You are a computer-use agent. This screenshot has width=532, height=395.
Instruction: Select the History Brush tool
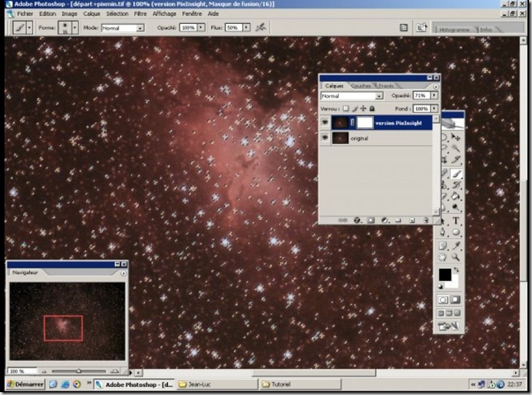click(456, 185)
